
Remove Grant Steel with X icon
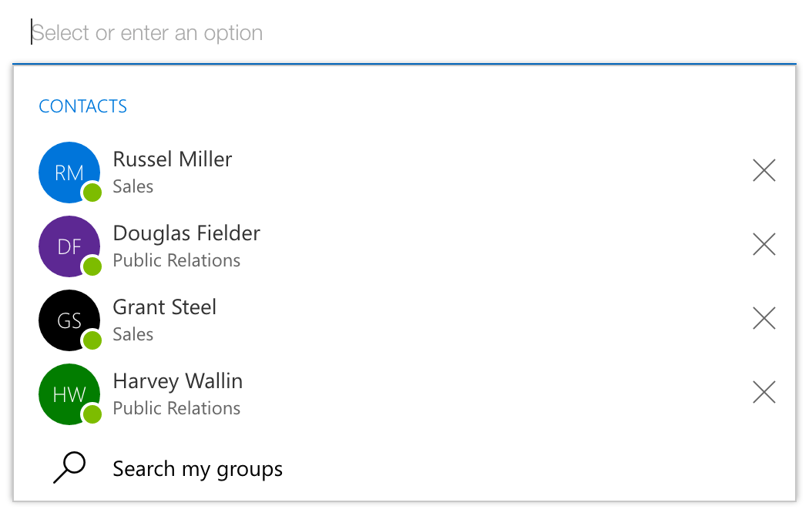(x=763, y=318)
